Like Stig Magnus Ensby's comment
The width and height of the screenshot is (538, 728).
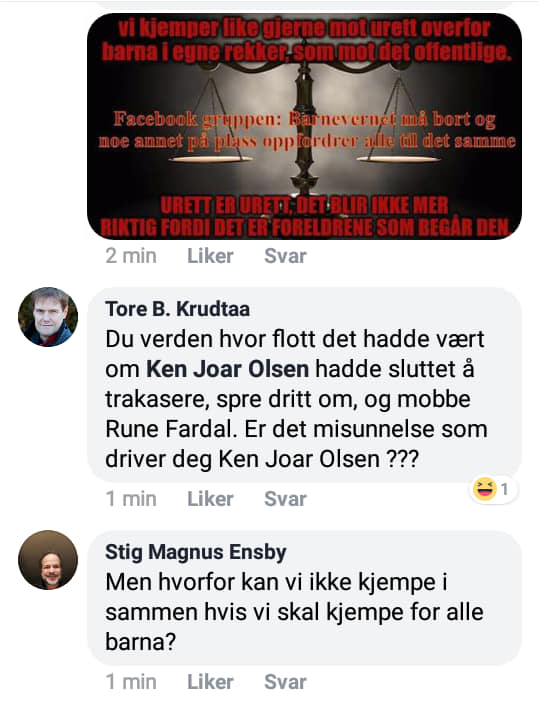click(210, 682)
